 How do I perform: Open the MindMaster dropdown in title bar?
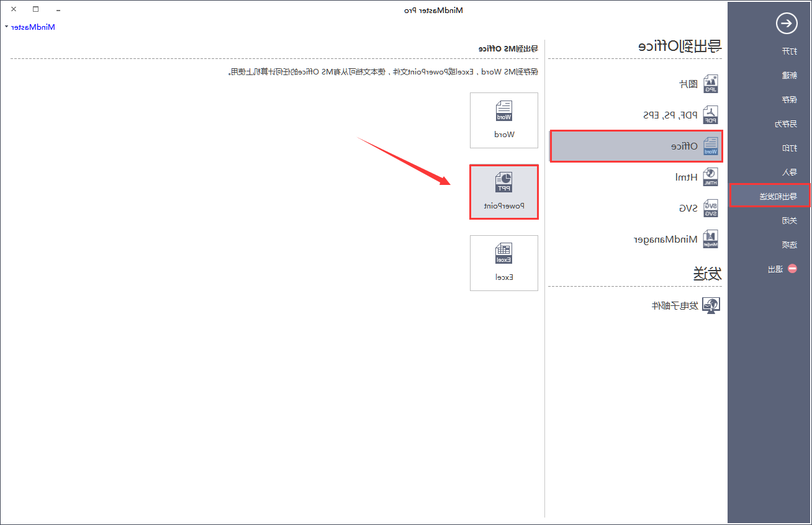click(x=30, y=27)
